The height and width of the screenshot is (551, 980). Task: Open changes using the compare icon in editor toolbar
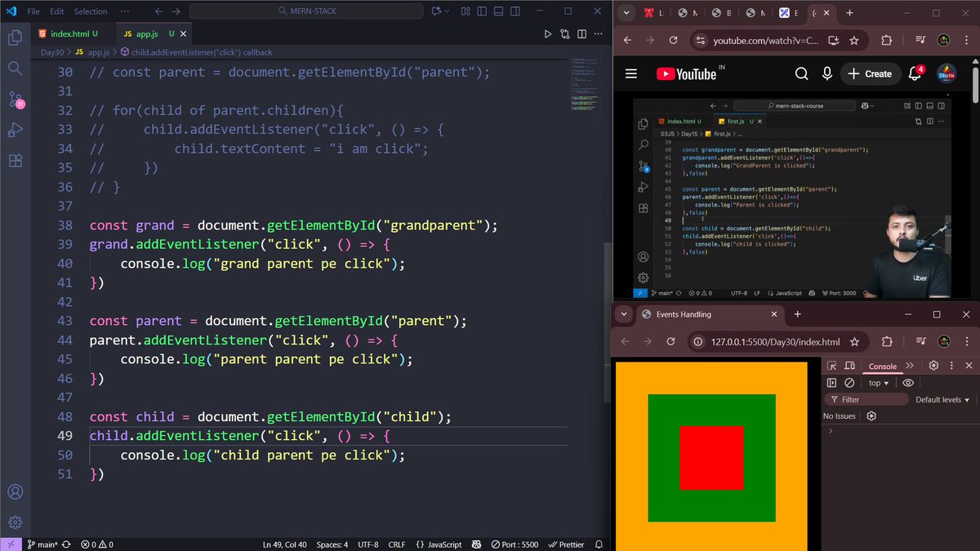565,33
